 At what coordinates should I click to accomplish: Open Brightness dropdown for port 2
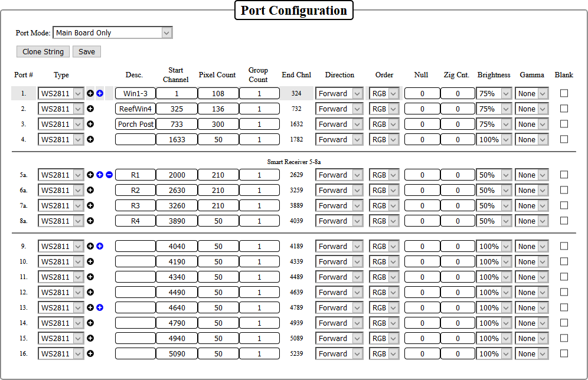pyautogui.click(x=495, y=109)
